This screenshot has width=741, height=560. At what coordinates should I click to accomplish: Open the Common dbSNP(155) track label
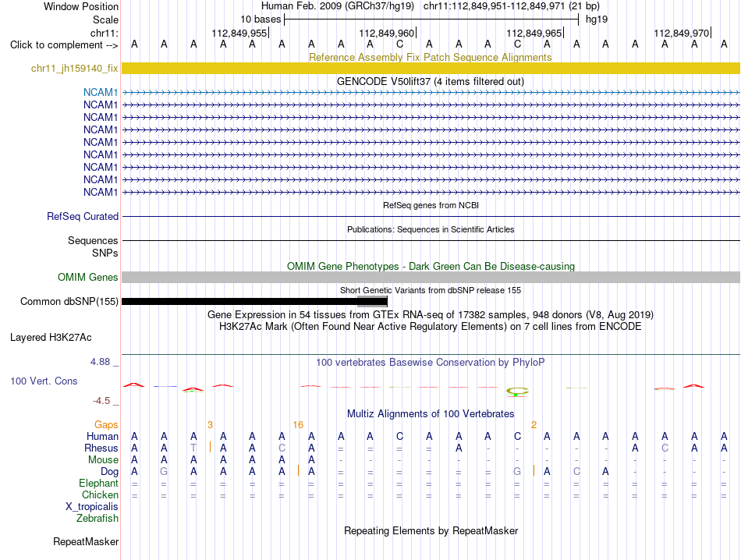pos(69,302)
